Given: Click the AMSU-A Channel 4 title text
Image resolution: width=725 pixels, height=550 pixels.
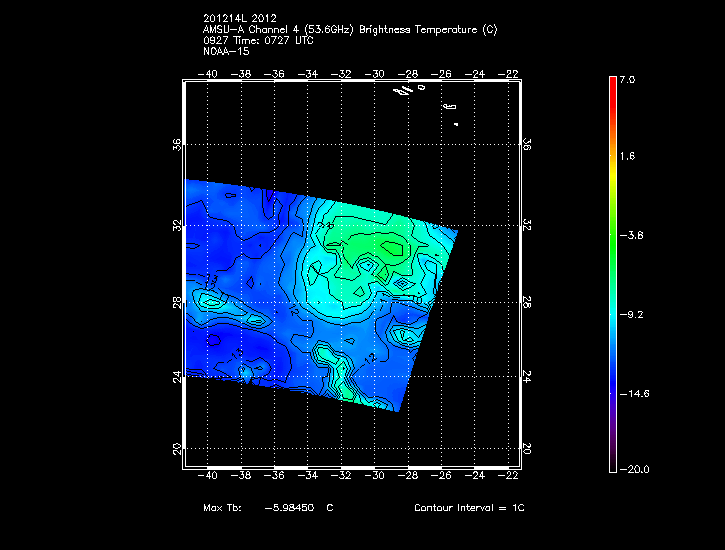Looking at the screenshot, I should (349, 29).
